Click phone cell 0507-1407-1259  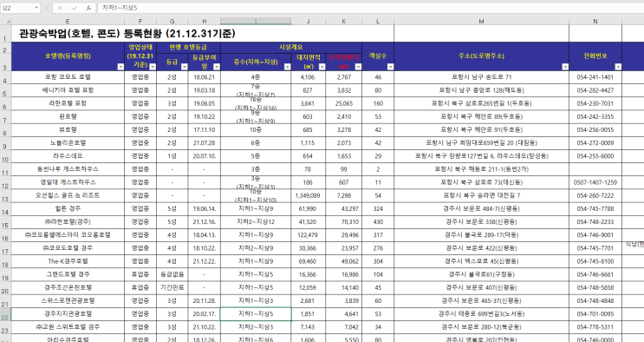pyautogui.click(x=595, y=182)
